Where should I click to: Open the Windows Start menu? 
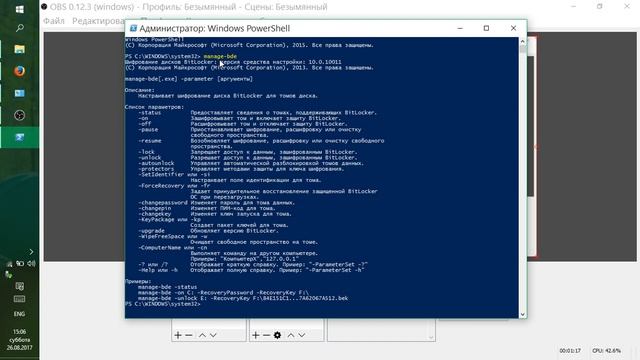pyautogui.click(x=19, y=9)
